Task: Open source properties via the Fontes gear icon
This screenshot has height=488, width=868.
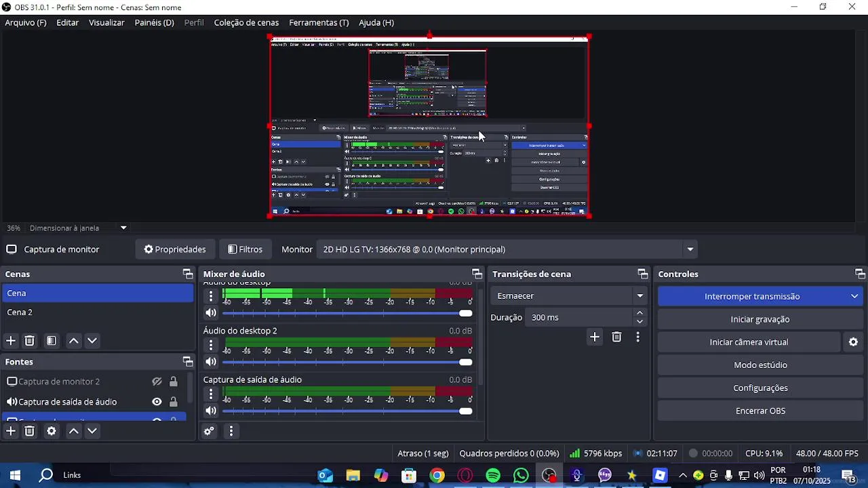Action: (51, 431)
